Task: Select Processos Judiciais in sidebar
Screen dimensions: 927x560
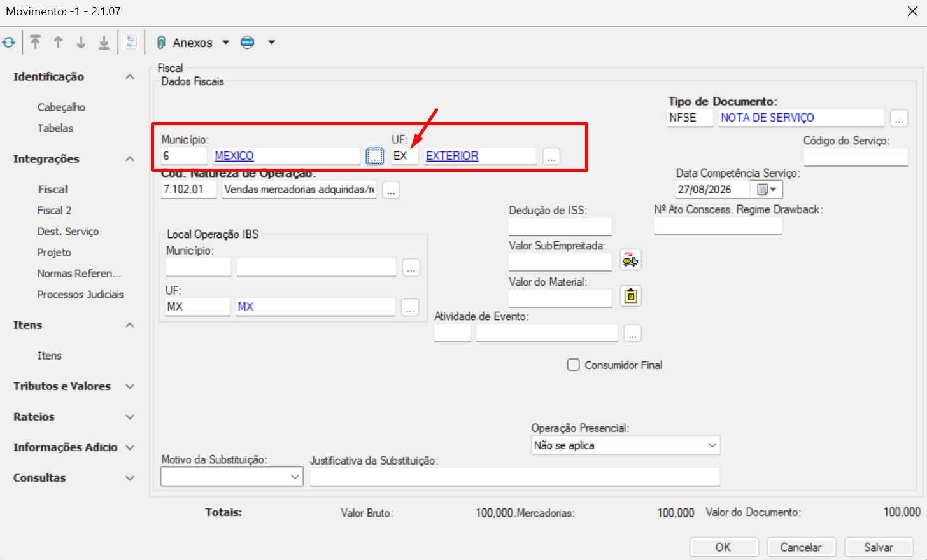Action: click(80, 295)
